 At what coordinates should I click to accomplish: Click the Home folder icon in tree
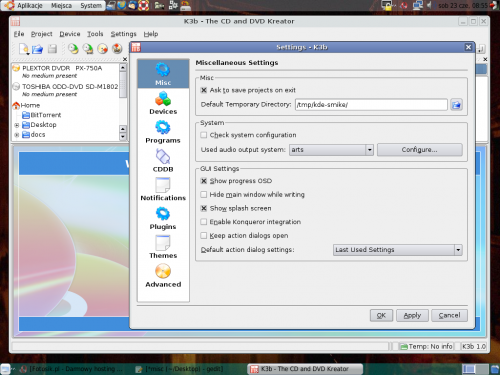pos(16,105)
